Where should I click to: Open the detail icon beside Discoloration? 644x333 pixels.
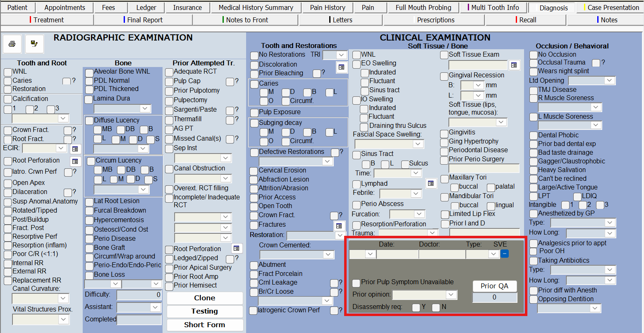tap(341, 67)
